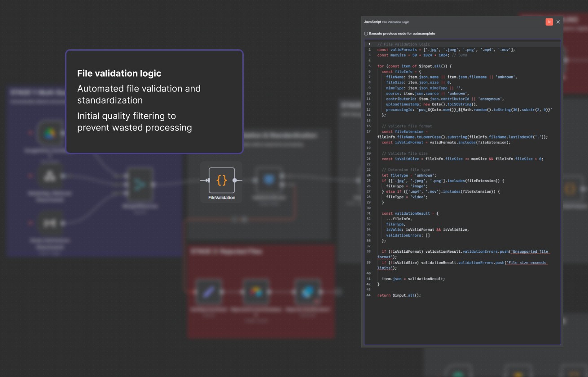Select the FileValidation node's curly braces icon

[222, 180]
